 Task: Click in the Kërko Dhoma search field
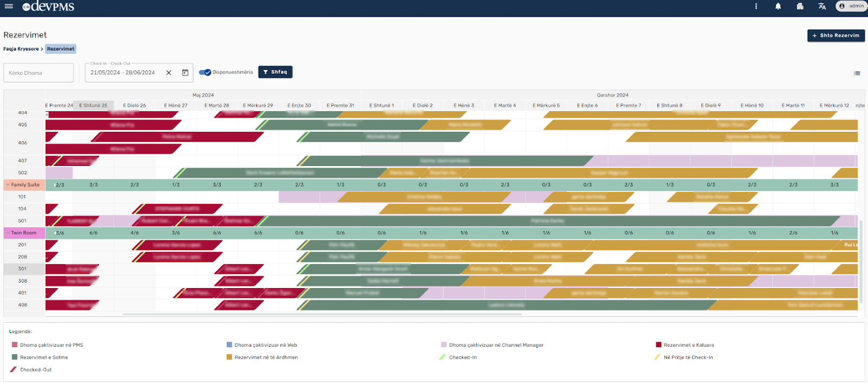[x=39, y=73]
